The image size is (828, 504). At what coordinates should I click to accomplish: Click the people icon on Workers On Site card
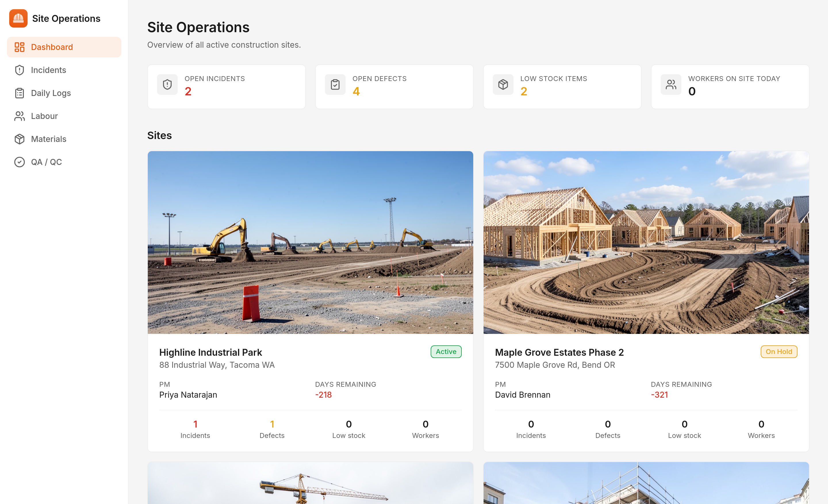coord(671,84)
